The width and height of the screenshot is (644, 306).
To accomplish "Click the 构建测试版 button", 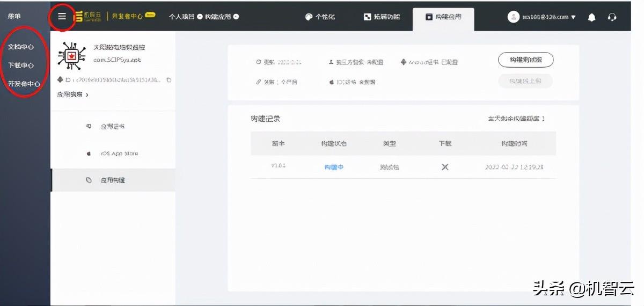I will (525, 60).
